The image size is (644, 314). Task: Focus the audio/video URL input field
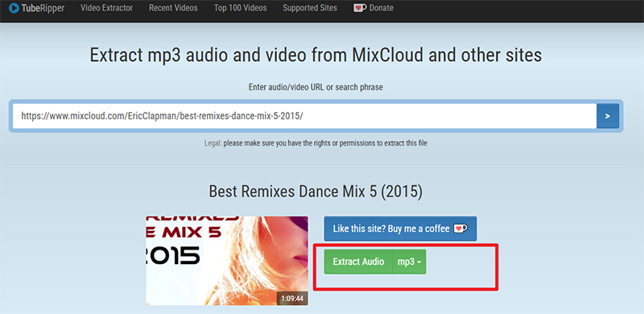point(304,116)
